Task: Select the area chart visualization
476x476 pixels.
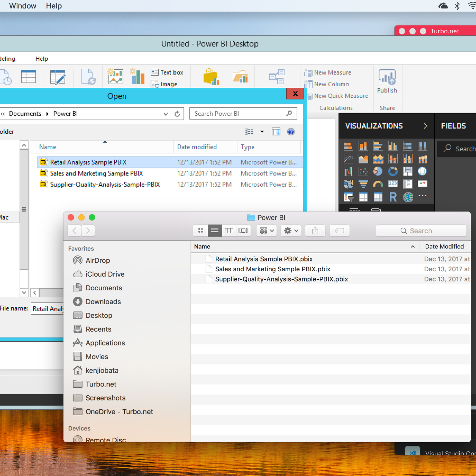Action: [363, 159]
